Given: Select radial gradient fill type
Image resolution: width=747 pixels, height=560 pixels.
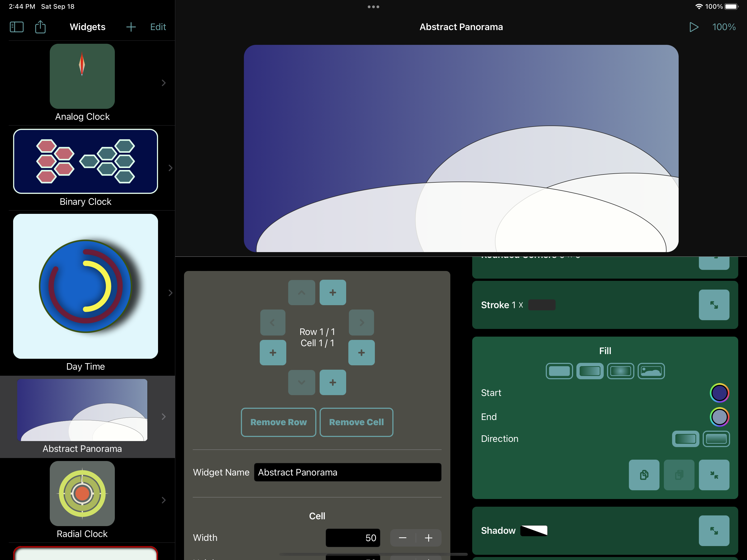Looking at the screenshot, I should [620, 371].
